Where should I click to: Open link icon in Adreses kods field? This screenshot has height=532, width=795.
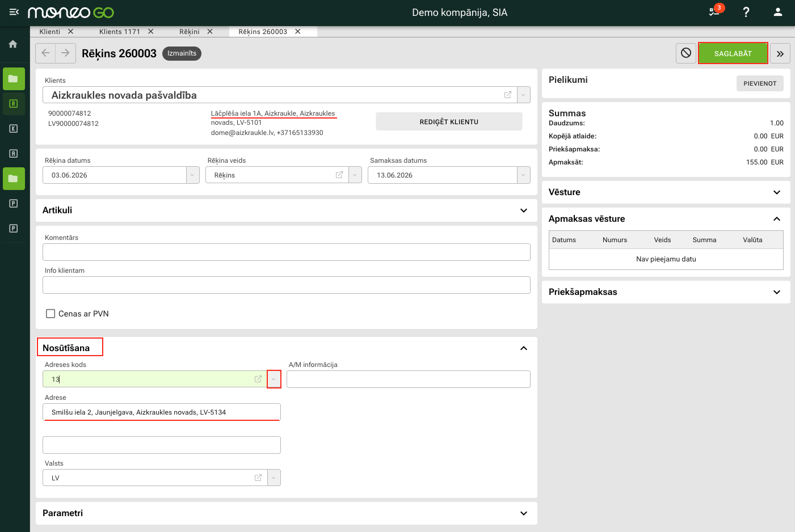click(258, 379)
